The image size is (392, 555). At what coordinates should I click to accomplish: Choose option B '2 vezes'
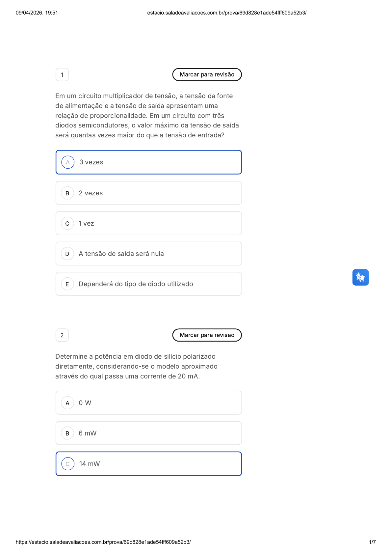[x=148, y=193]
